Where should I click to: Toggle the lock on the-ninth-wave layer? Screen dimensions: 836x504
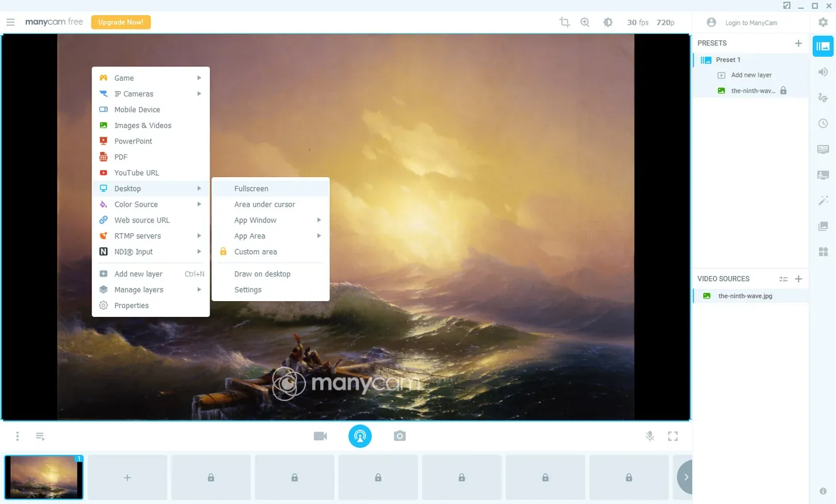click(784, 91)
